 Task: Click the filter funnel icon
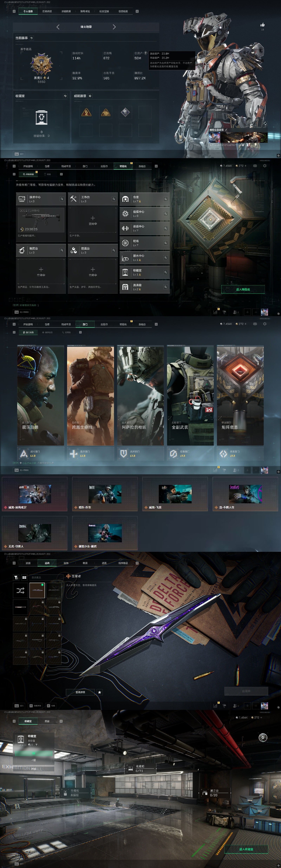(x=16, y=577)
